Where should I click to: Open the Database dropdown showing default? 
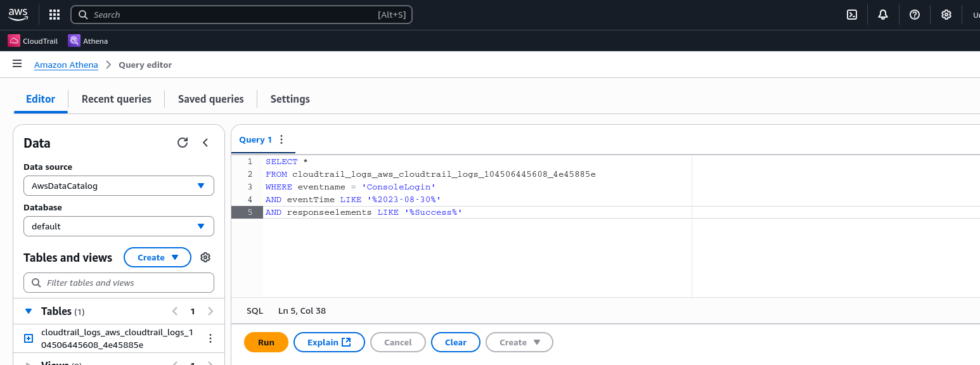[119, 226]
